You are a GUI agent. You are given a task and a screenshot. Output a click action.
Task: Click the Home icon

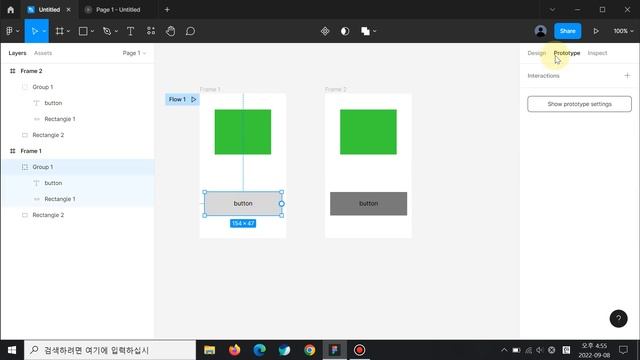[x=11, y=9]
